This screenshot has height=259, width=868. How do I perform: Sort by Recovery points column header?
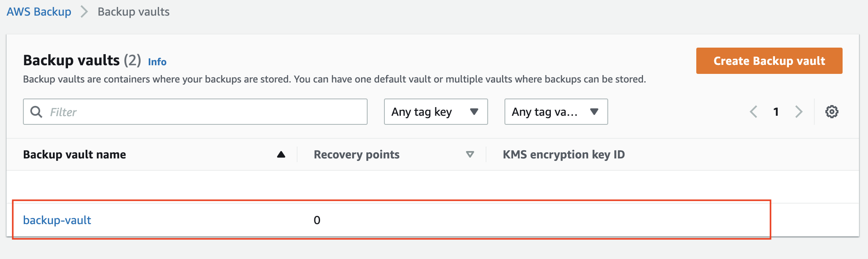pos(357,154)
